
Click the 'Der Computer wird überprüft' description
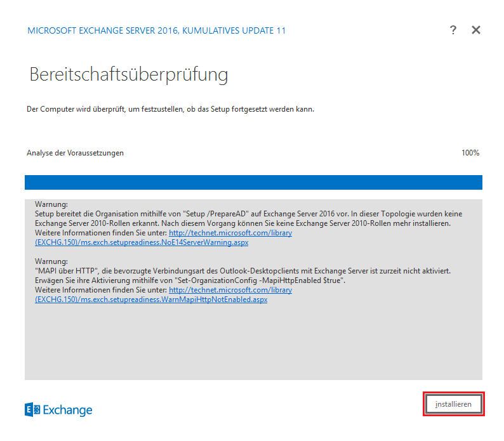(x=170, y=109)
